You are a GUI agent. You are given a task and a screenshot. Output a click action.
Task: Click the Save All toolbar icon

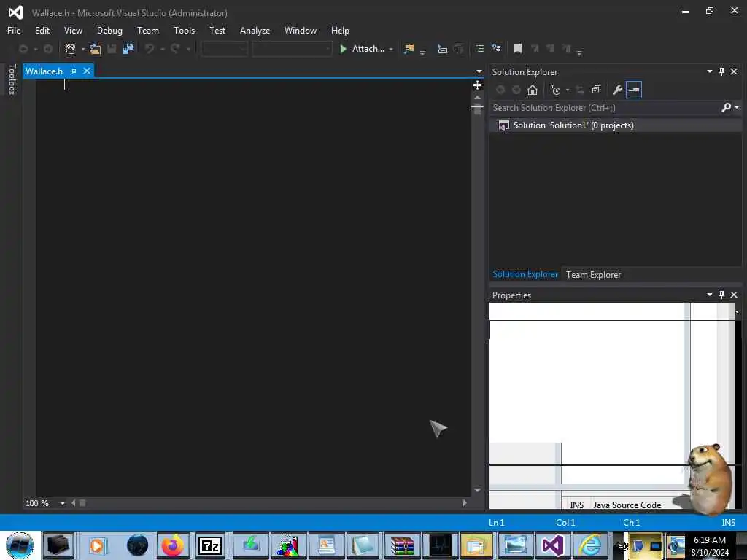coord(128,49)
